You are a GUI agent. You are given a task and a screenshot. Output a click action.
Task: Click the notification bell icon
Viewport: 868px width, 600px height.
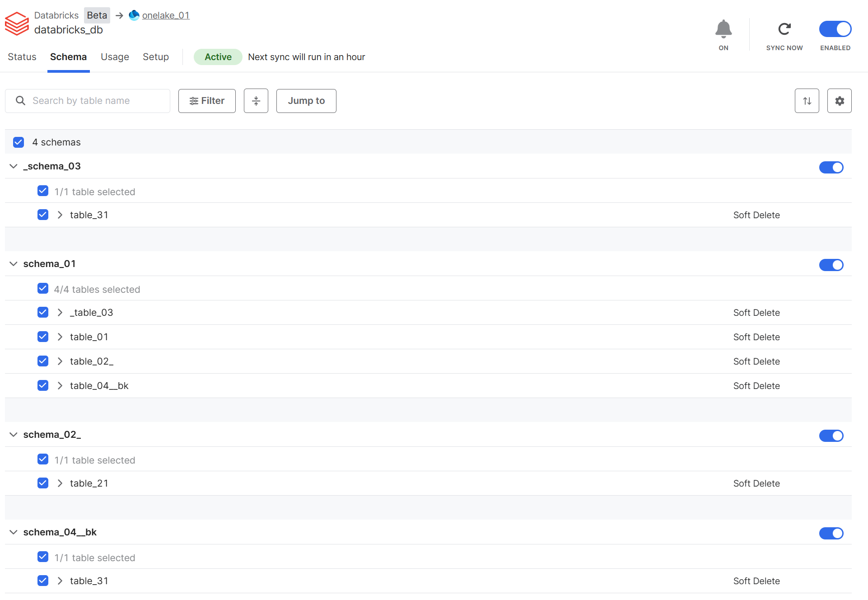(723, 29)
